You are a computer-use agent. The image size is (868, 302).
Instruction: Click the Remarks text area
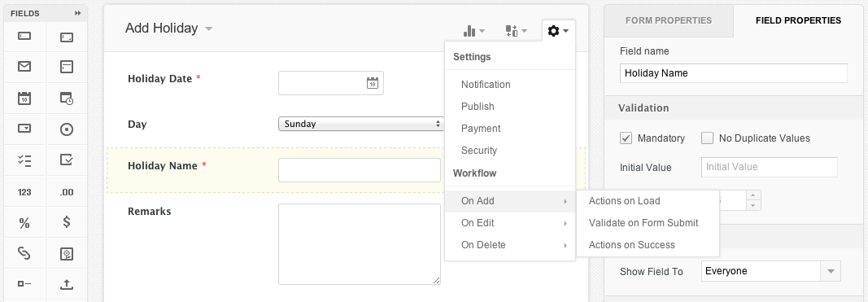click(360, 244)
